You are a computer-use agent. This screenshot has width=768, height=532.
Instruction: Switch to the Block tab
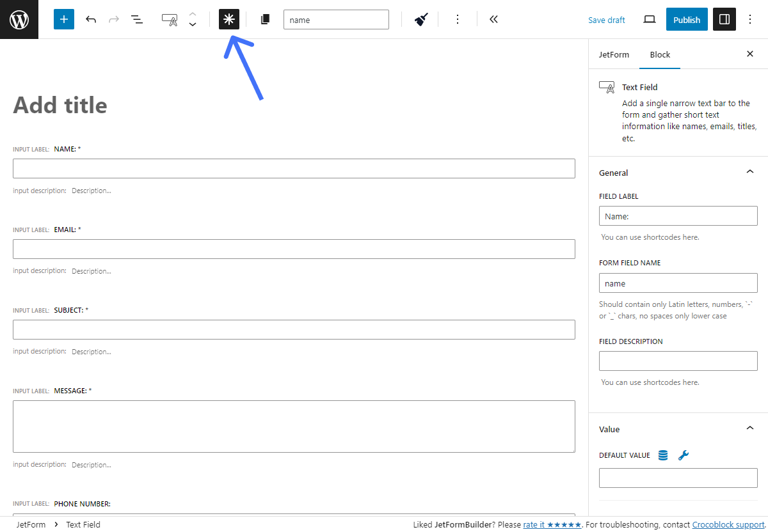[x=659, y=54]
